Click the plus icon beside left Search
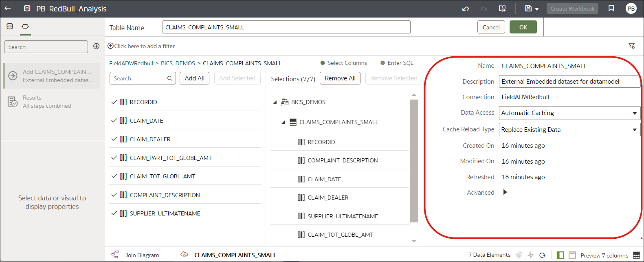The image size is (644, 262). coord(97,46)
